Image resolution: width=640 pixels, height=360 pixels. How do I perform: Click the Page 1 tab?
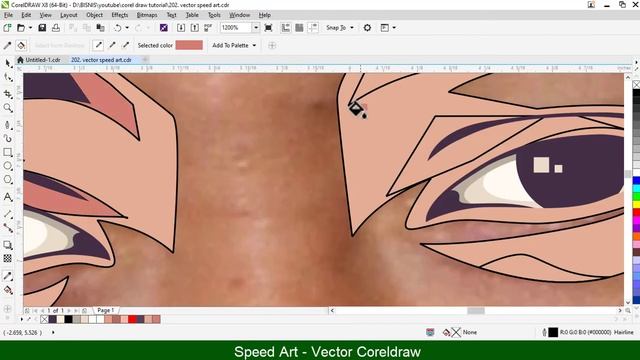click(x=106, y=310)
